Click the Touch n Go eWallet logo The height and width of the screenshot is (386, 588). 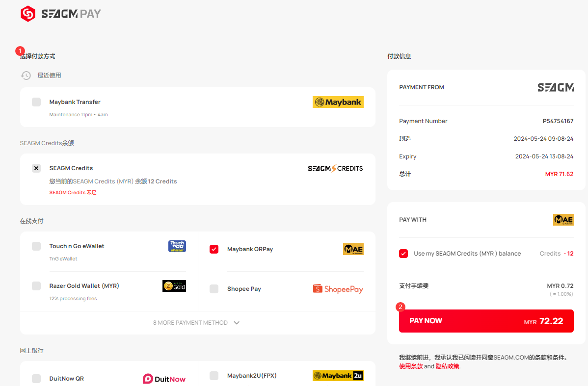tap(177, 246)
